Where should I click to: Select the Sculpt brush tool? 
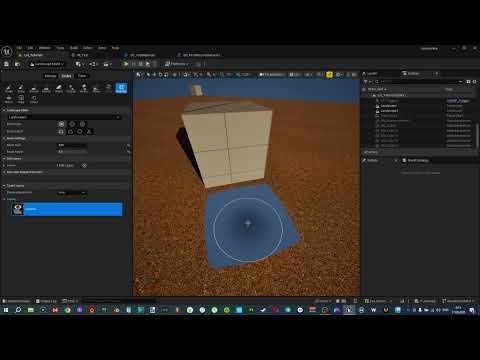[9, 88]
